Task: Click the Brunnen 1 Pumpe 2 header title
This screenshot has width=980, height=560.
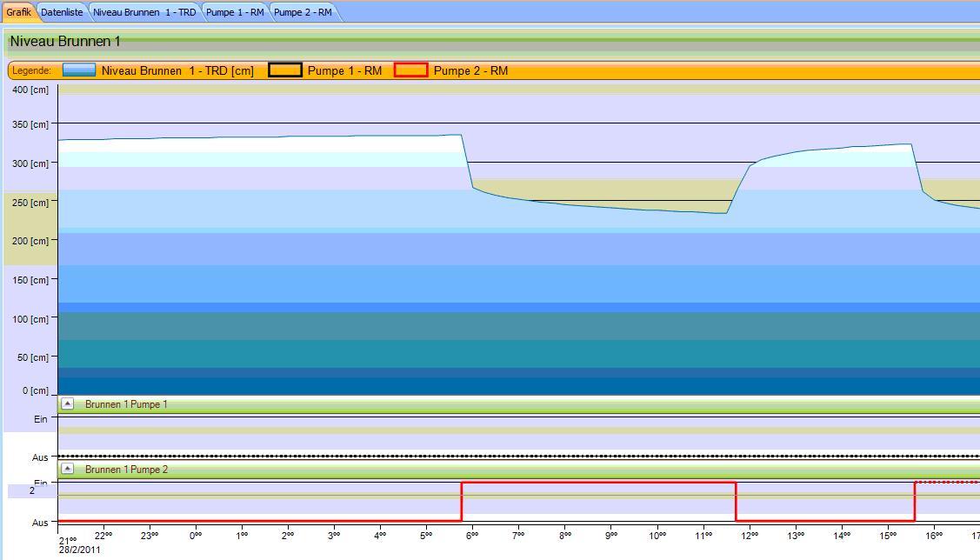Action: pyautogui.click(x=126, y=470)
